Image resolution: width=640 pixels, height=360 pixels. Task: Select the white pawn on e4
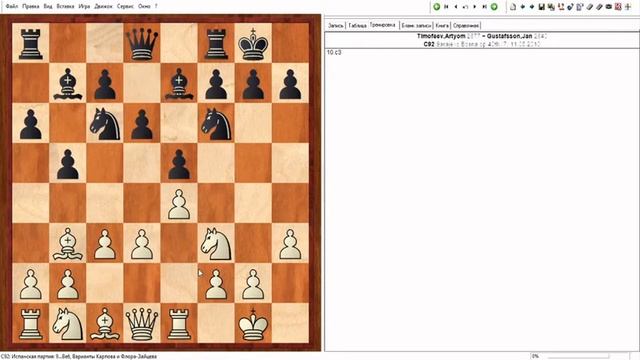[x=179, y=203]
